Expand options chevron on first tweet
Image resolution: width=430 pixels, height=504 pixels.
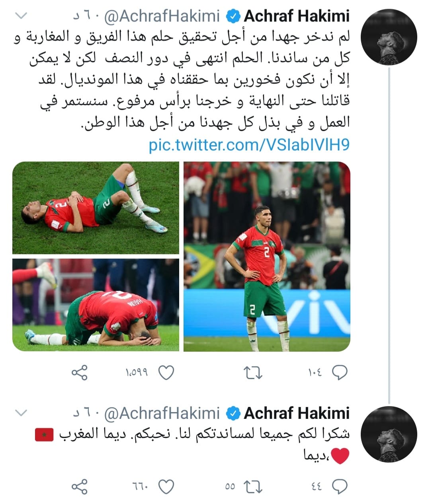[x=21, y=16]
